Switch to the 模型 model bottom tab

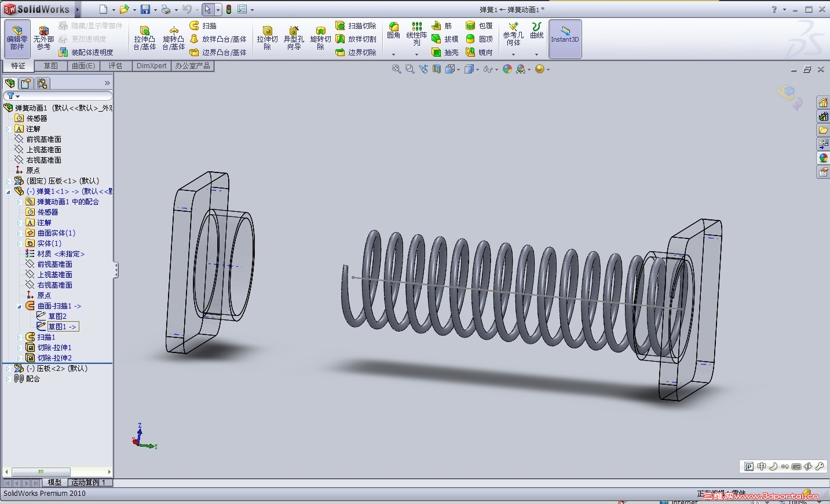55,482
